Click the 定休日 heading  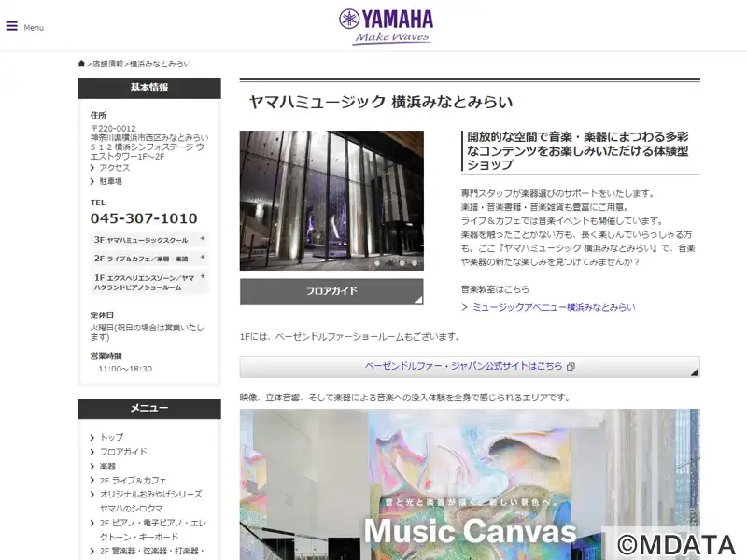tap(102, 315)
